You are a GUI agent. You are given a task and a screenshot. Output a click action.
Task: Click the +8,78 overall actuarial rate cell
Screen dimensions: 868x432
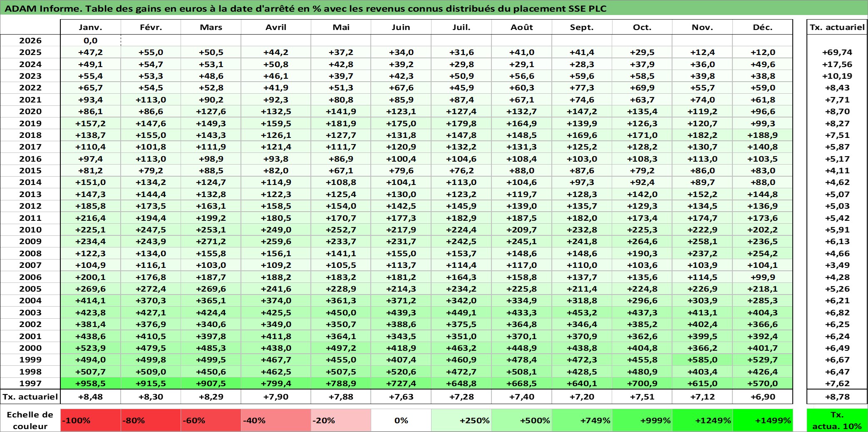(x=837, y=397)
